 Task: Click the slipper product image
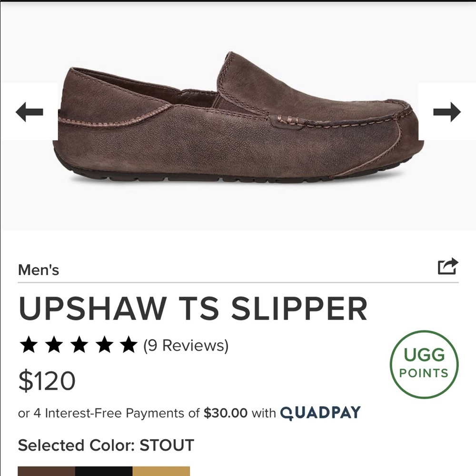pos(238,119)
